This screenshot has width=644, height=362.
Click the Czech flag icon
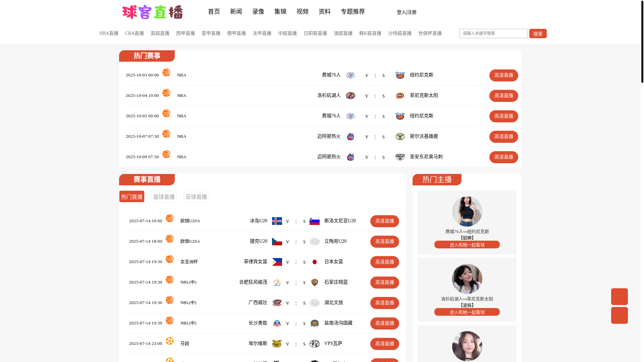(277, 241)
